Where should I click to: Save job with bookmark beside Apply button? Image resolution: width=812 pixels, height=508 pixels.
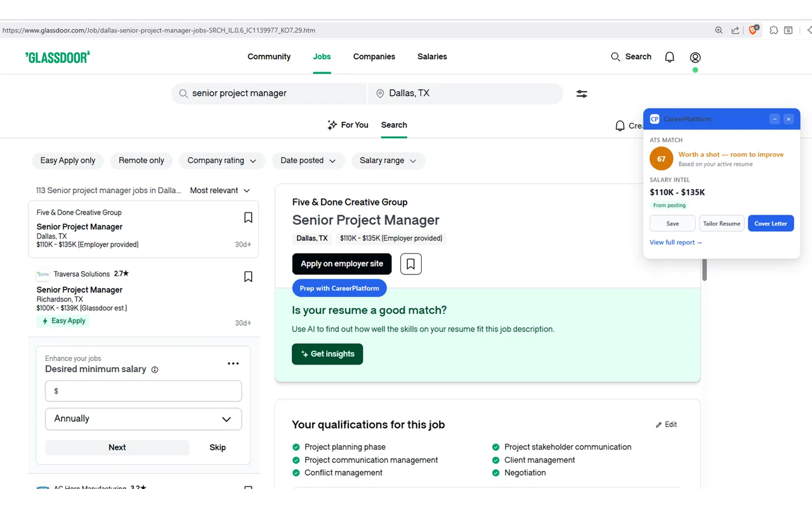[x=411, y=264]
